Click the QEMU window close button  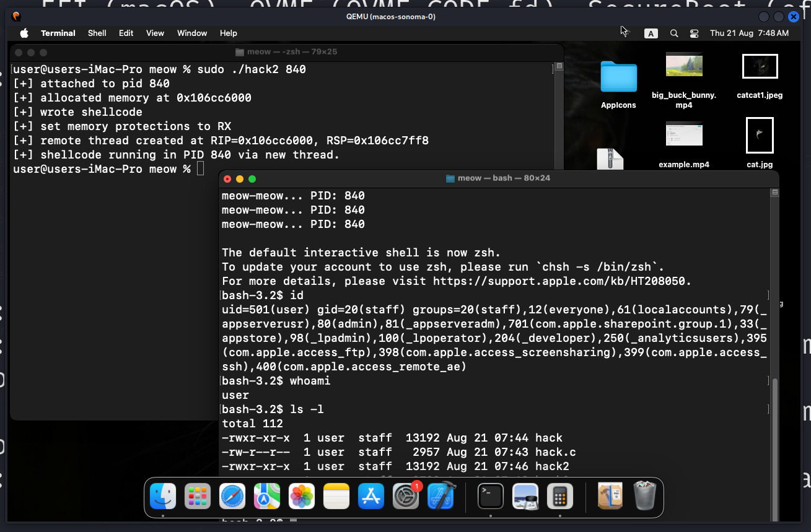(794, 17)
